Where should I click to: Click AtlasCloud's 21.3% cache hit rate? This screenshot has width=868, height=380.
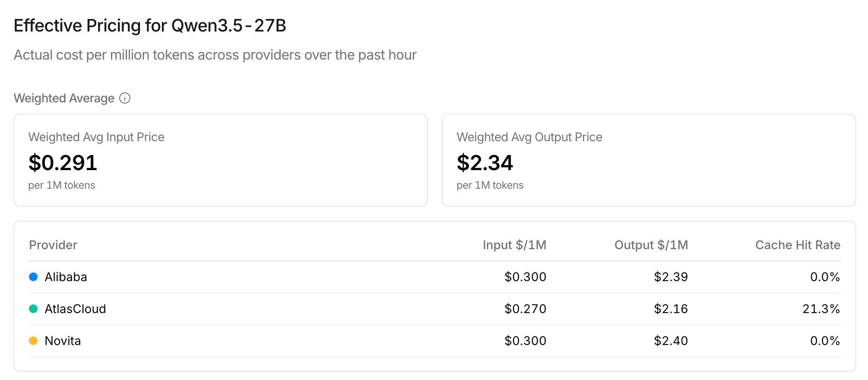click(x=821, y=309)
